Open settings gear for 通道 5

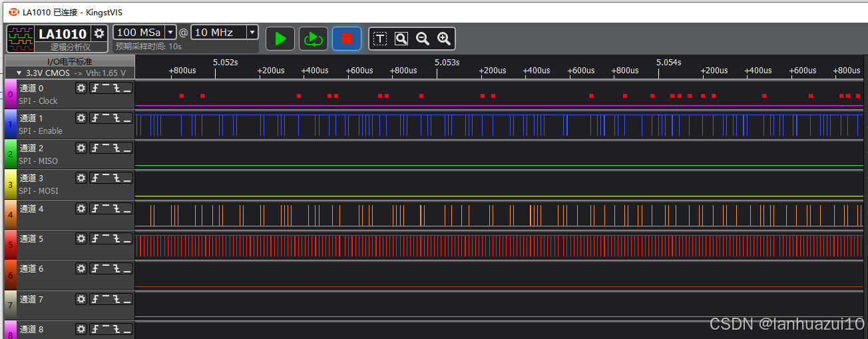click(81, 238)
